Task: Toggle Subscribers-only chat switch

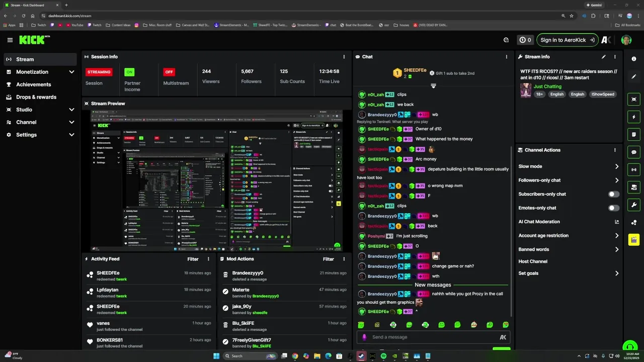Action: (x=614, y=194)
